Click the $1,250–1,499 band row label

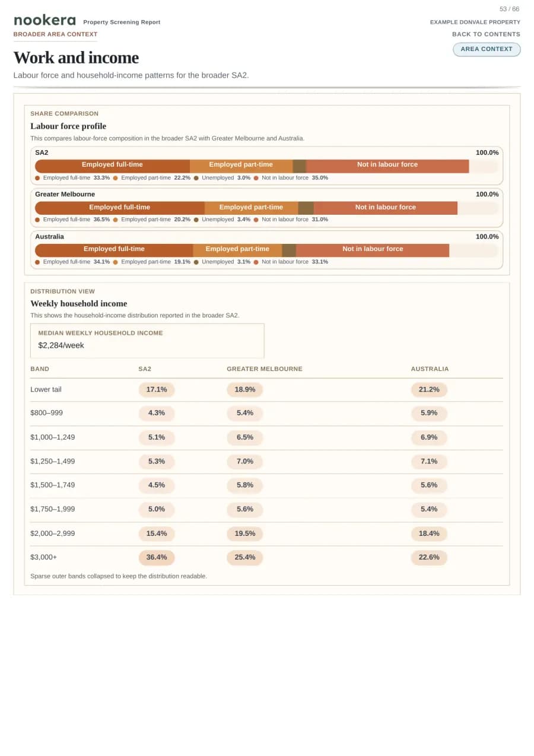(x=53, y=462)
